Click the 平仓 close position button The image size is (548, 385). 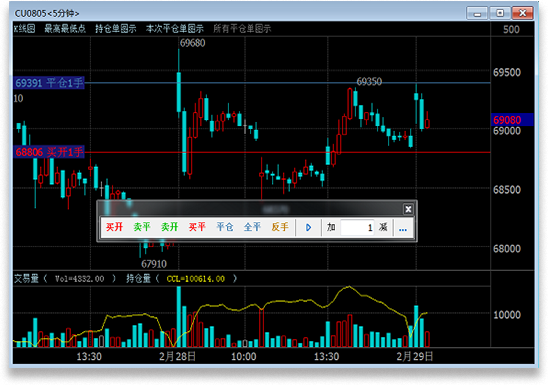coord(225,227)
